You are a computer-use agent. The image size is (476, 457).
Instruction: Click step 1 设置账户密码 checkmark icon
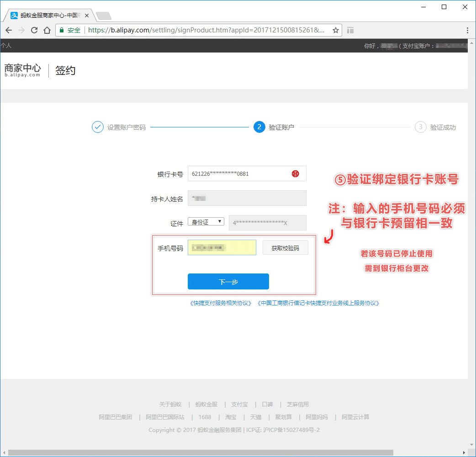(97, 127)
